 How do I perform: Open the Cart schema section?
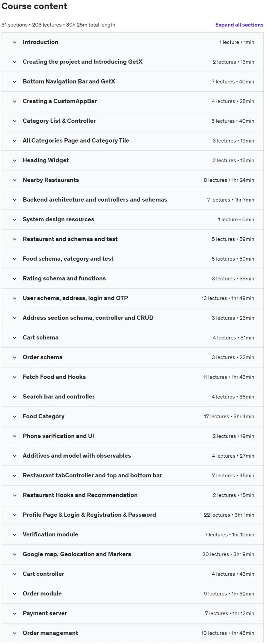132,337
